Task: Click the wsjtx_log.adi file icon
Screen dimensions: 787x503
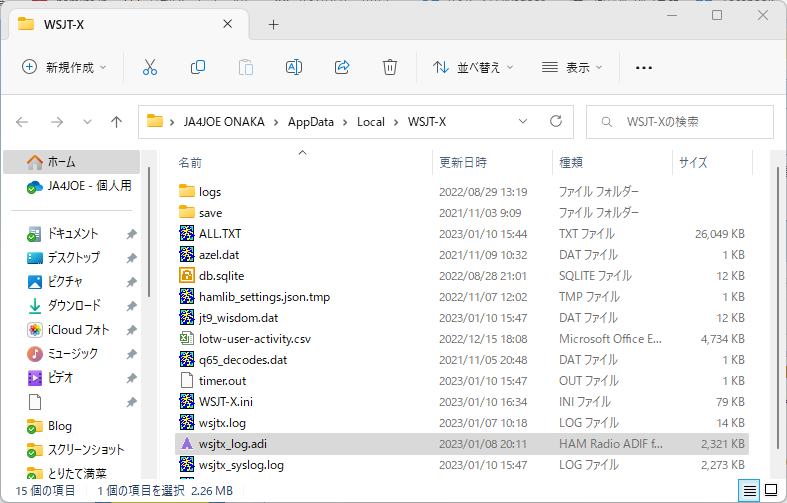Action: pos(187,443)
